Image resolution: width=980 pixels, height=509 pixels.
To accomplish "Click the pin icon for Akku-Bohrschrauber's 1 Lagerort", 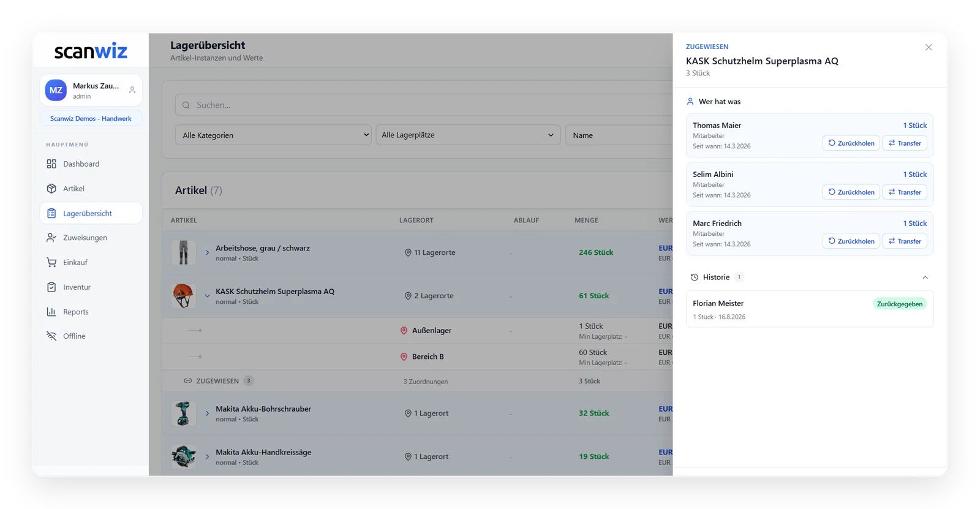I will click(408, 413).
